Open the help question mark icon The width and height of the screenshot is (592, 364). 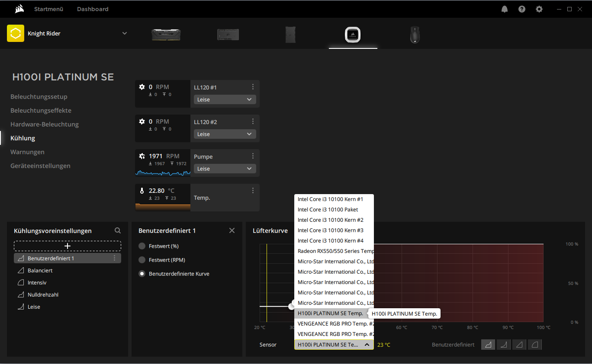[522, 9]
